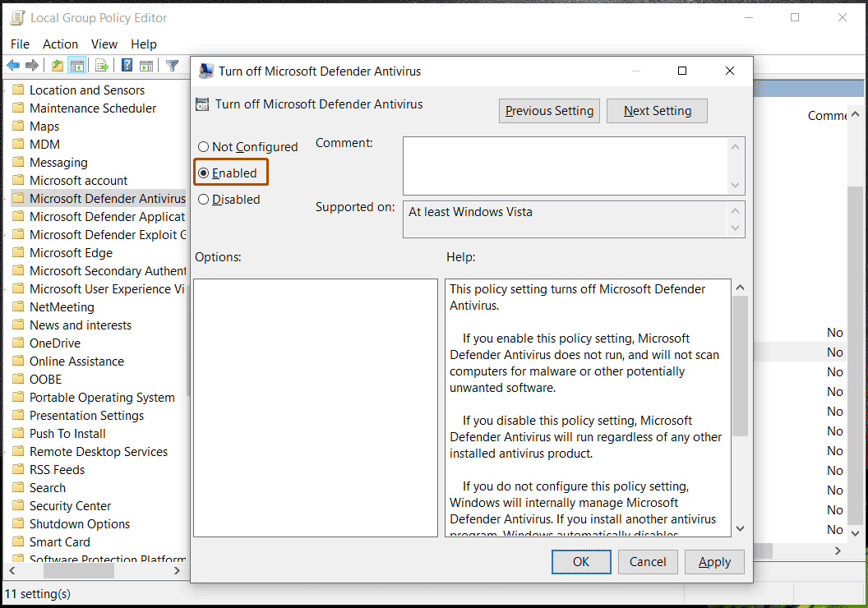Expand the Microsoft Defender Exploit Guard node
The height and width of the screenshot is (608, 868).
6,234
